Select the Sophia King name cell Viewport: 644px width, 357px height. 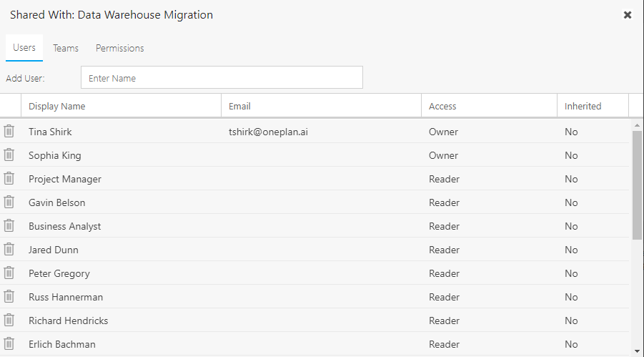(122, 155)
